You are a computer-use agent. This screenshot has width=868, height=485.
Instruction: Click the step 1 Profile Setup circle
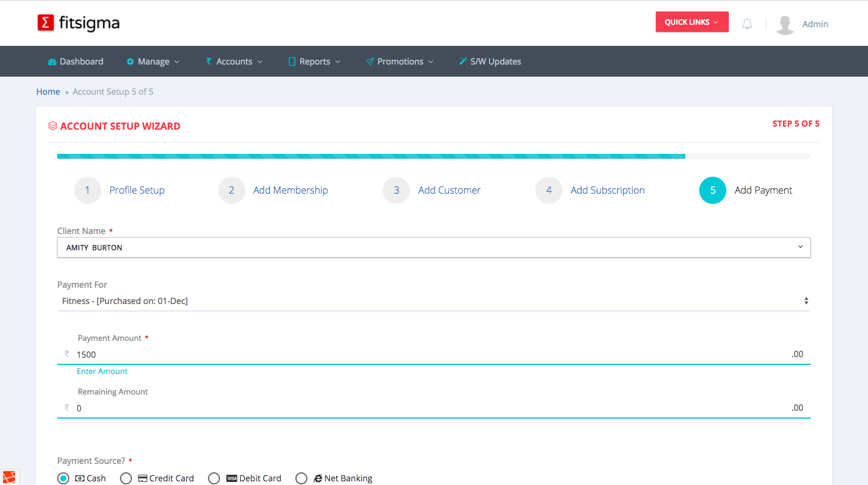click(87, 190)
